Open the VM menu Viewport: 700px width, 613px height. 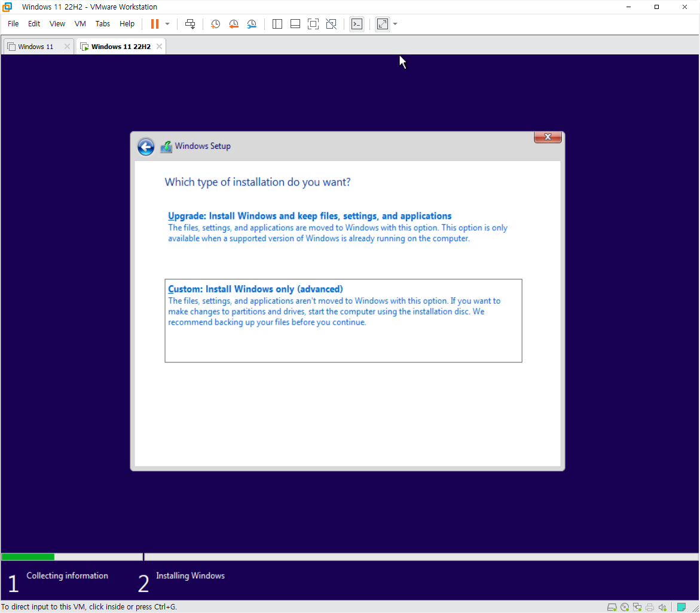click(80, 24)
